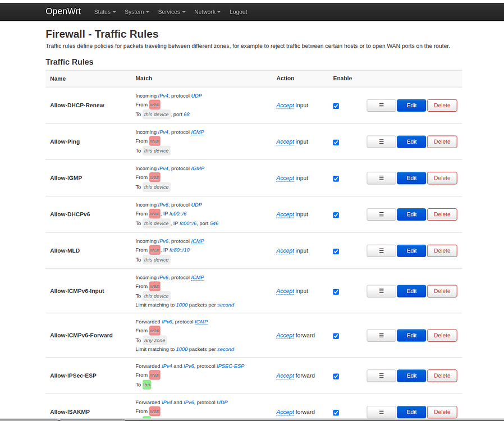Edit the Allow-Ping rule
The height and width of the screenshot is (421, 504).
pos(411,141)
